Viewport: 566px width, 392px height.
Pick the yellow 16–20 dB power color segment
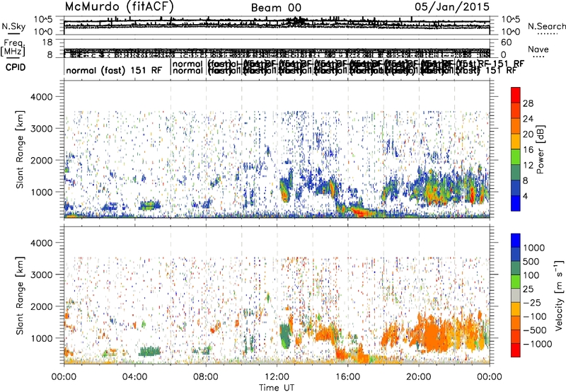(x=516, y=142)
